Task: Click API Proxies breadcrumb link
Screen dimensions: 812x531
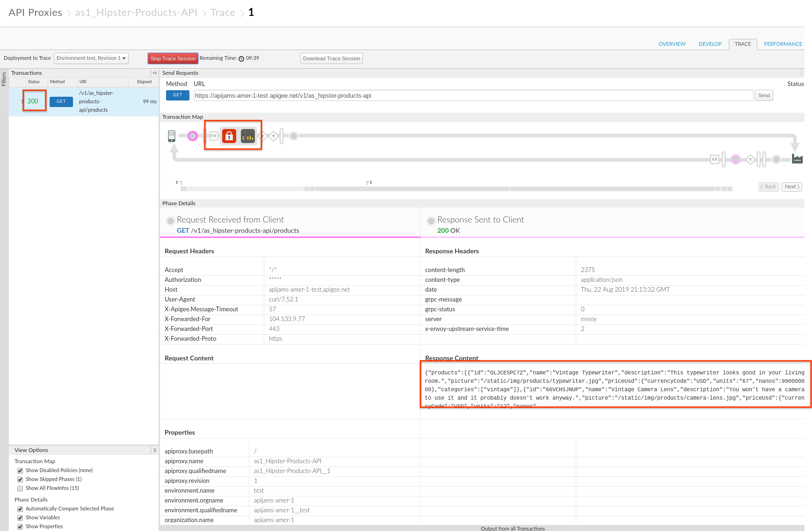Action: coord(35,13)
